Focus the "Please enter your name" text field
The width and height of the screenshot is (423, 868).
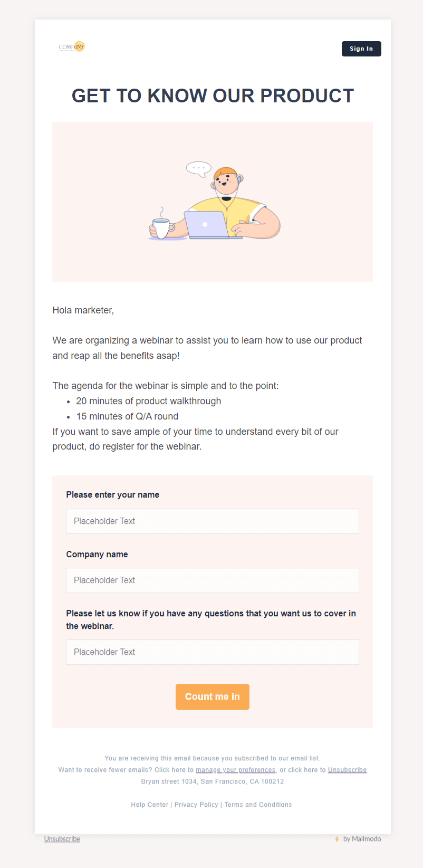tap(212, 521)
